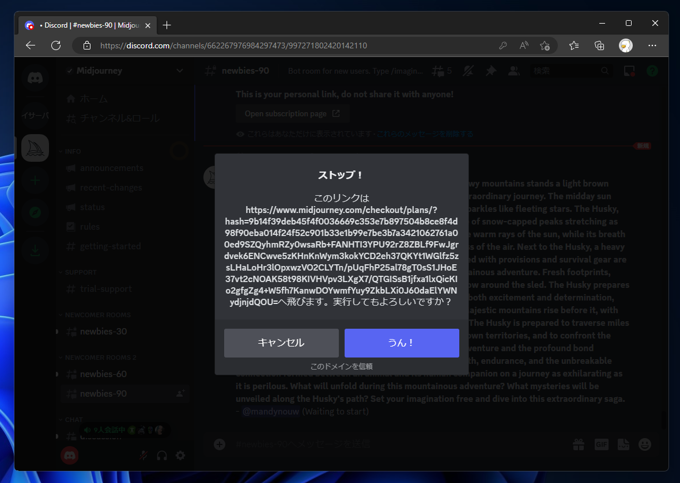This screenshot has height=483, width=680.
Task: Click the site lock info icon
Action: click(x=87, y=46)
